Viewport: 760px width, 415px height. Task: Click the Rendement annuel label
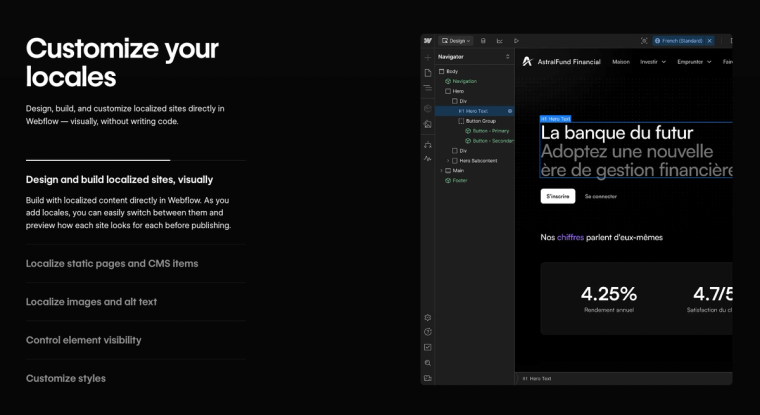[609, 310]
